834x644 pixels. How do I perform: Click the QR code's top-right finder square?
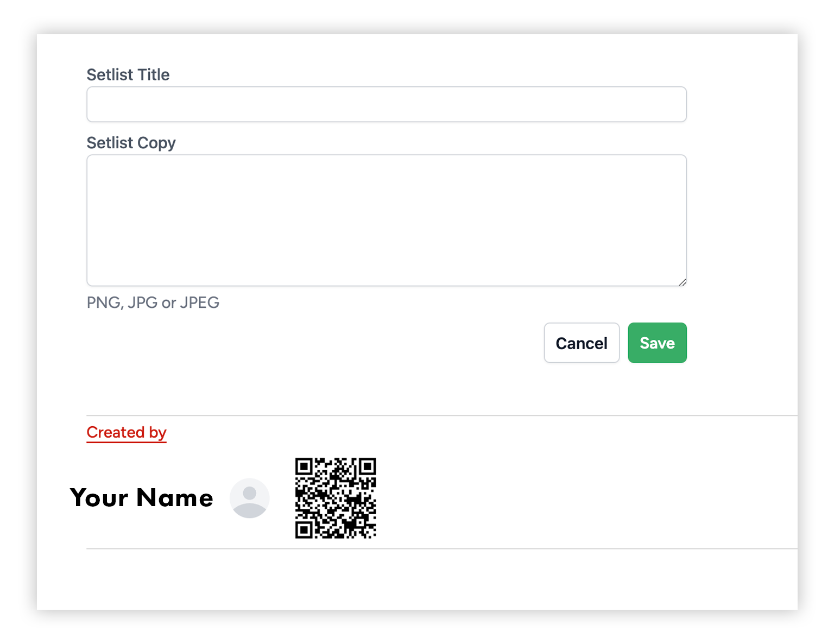368,466
